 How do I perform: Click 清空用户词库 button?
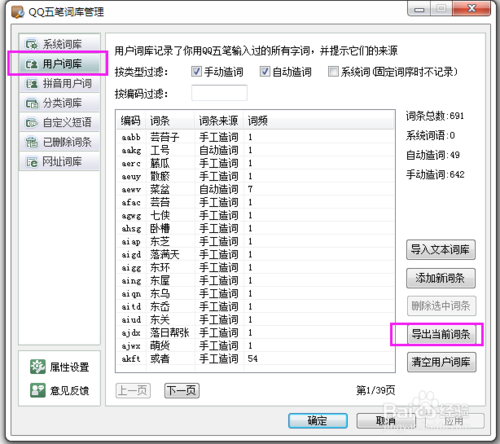click(x=441, y=362)
